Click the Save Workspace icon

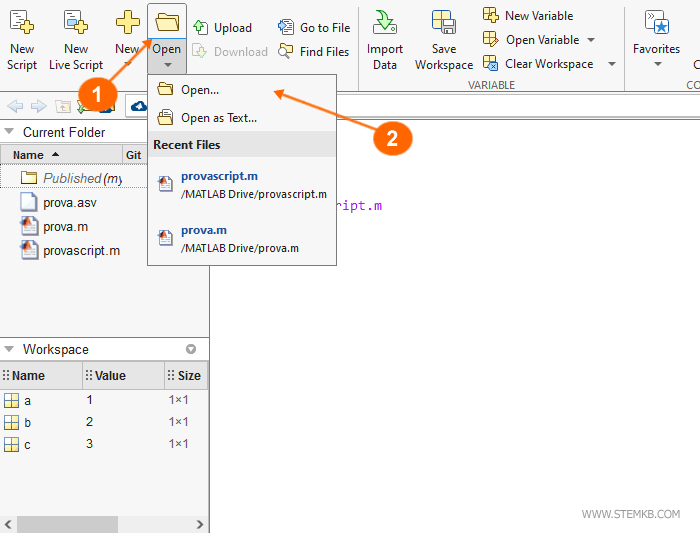(443, 22)
